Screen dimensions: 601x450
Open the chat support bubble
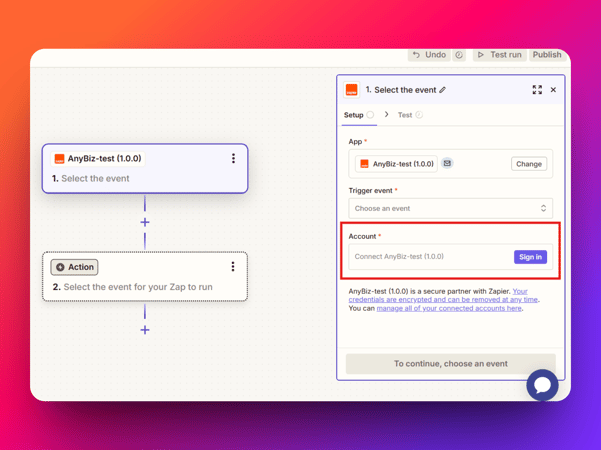click(542, 385)
